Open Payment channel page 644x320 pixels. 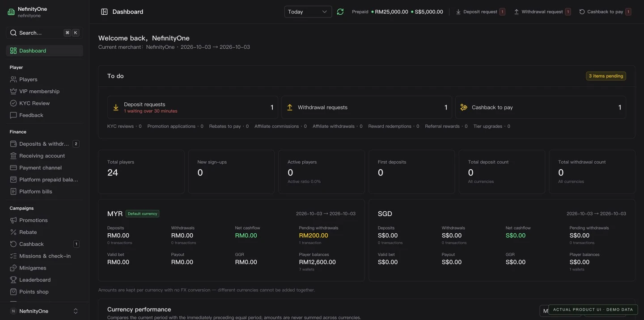[44, 168]
